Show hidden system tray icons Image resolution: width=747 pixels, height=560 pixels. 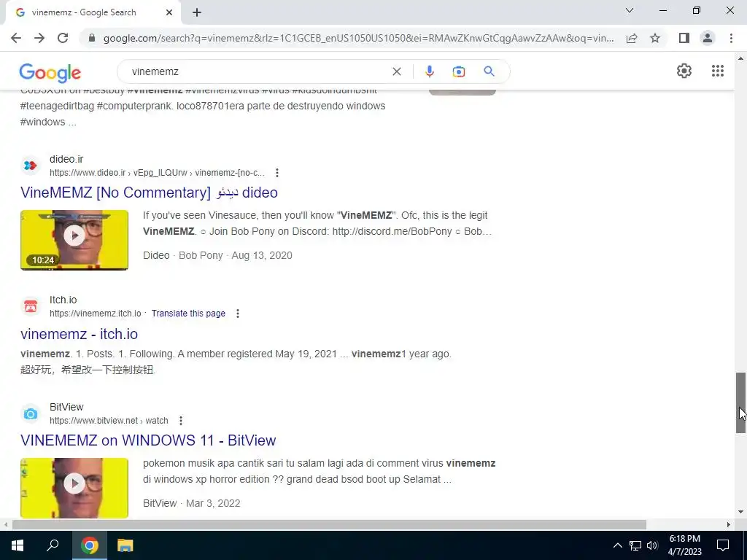pos(617,545)
